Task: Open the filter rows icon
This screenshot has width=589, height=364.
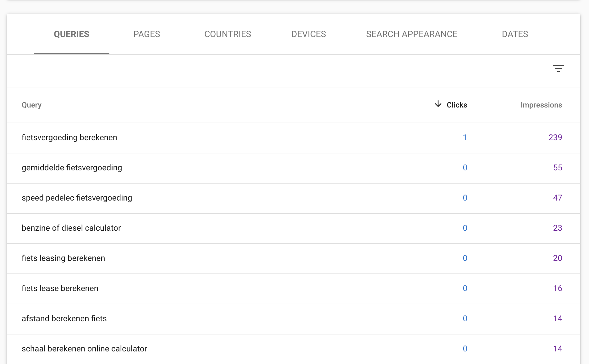Action: click(x=558, y=69)
